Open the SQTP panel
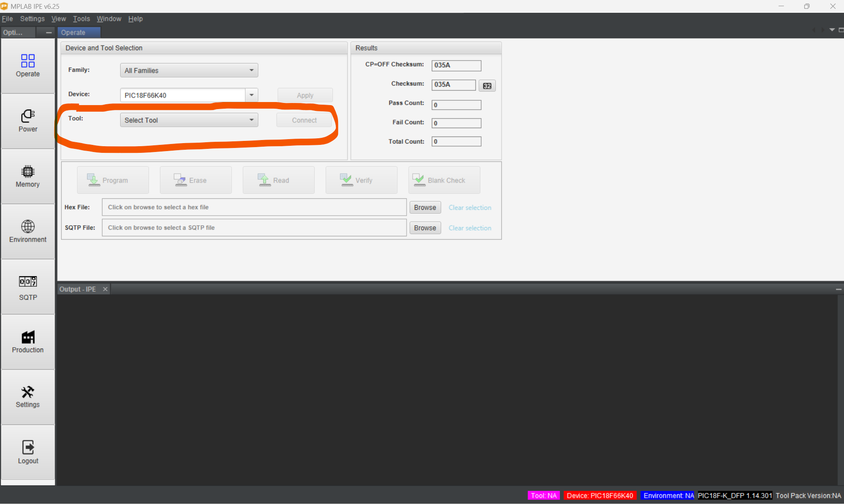The image size is (844, 504). point(27,287)
